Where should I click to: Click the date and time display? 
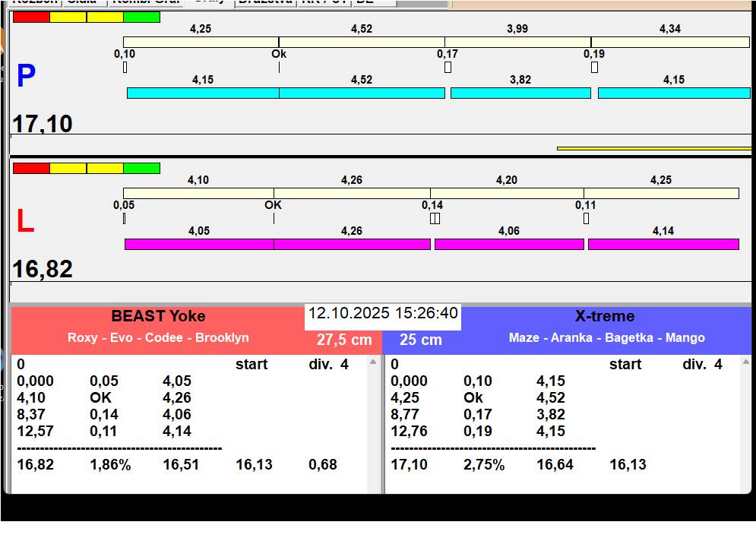tap(383, 314)
